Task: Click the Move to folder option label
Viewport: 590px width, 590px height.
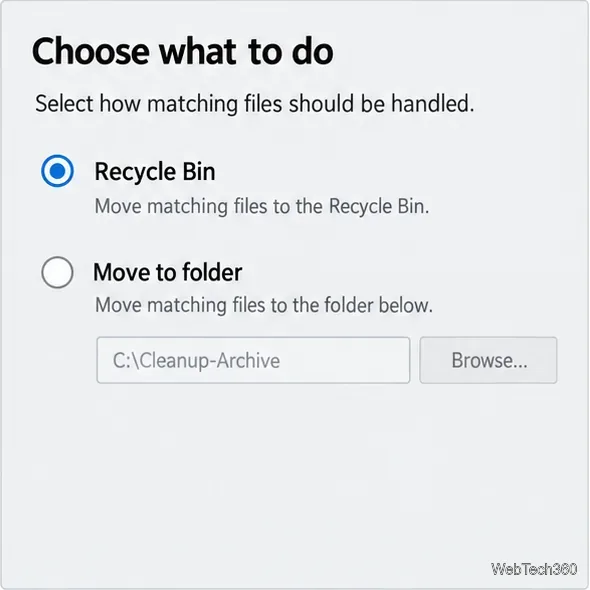Action: click(167, 272)
